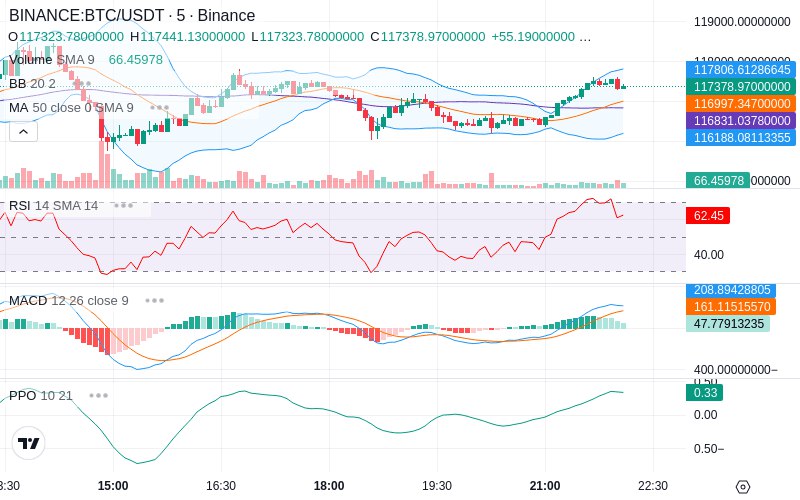Image resolution: width=800 pixels, height=500 pixels.
Task: Open more options for RSI 14 indicator
Action: click(x=123, y=206)
